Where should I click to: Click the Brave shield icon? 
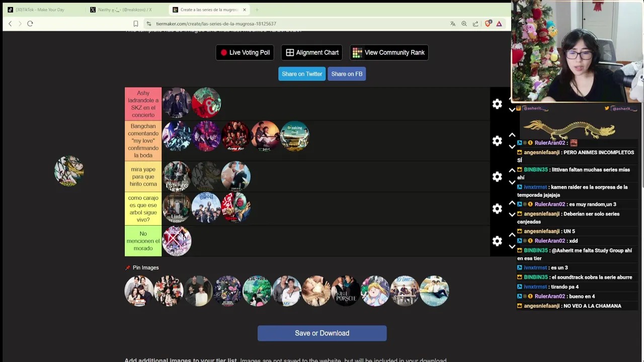coord(488,24)
